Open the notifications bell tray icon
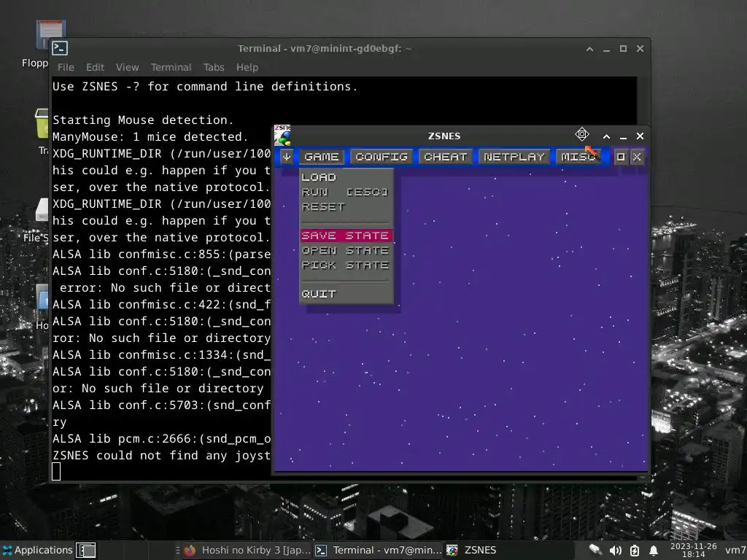This screenshot has height=560, width=747. coord(654,551)
